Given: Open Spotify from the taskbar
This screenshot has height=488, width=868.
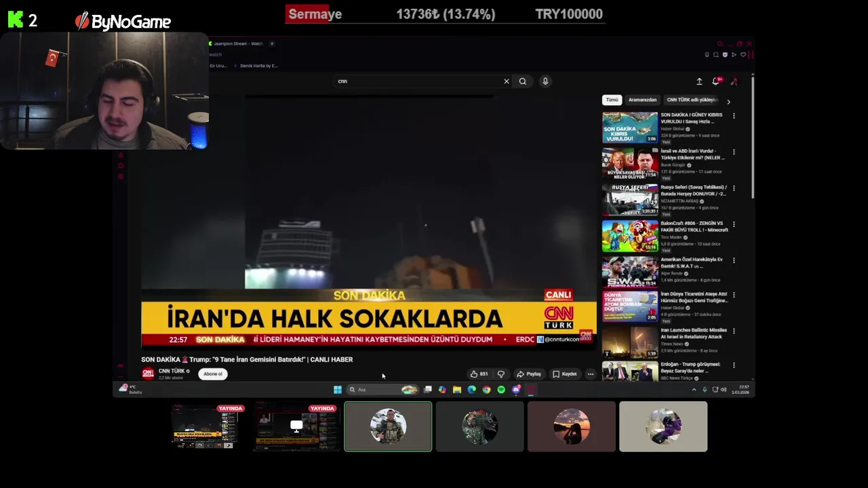Looking at the screenshot, I should [501, 390].
